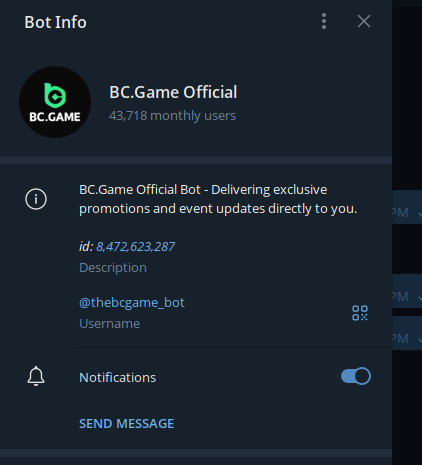The width and height of the screenshot is (422, 465).
Task: Click SEND MESSAGE
Action: click(x=126, y=424)
